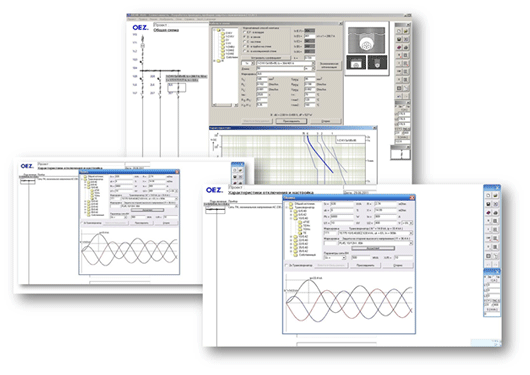Choose the small cable-in-duct installation thumbnail

(x=357, y=63)
